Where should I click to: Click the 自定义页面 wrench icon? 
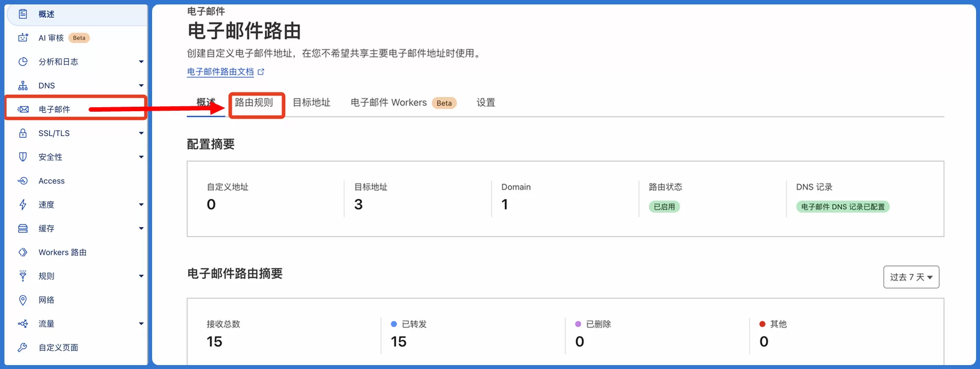pos(23,347)
